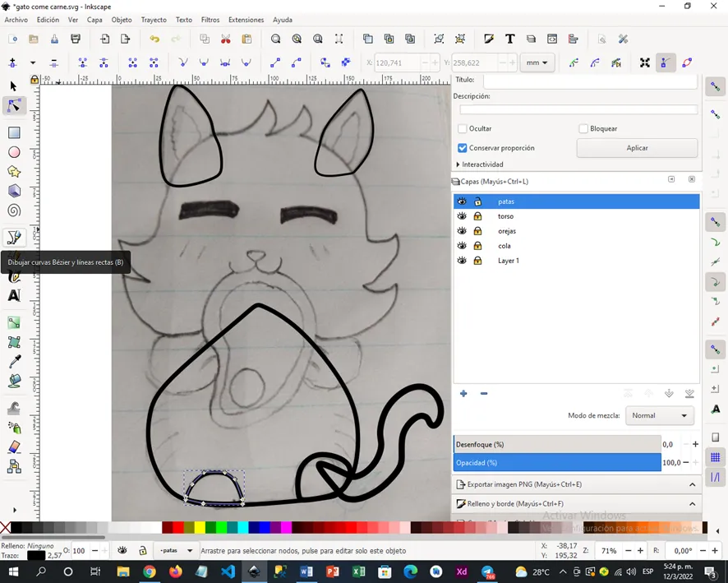Open the Edición menu

[x=48, y=20]
